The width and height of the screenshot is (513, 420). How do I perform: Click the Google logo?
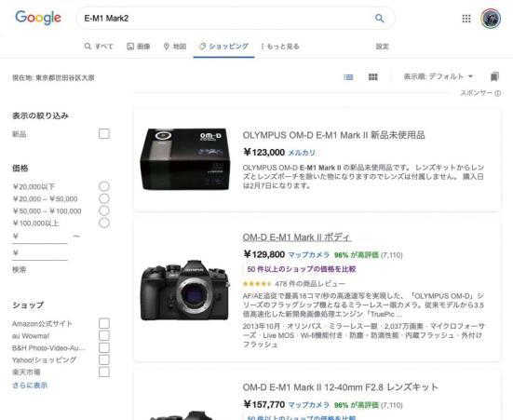[38, 18]
